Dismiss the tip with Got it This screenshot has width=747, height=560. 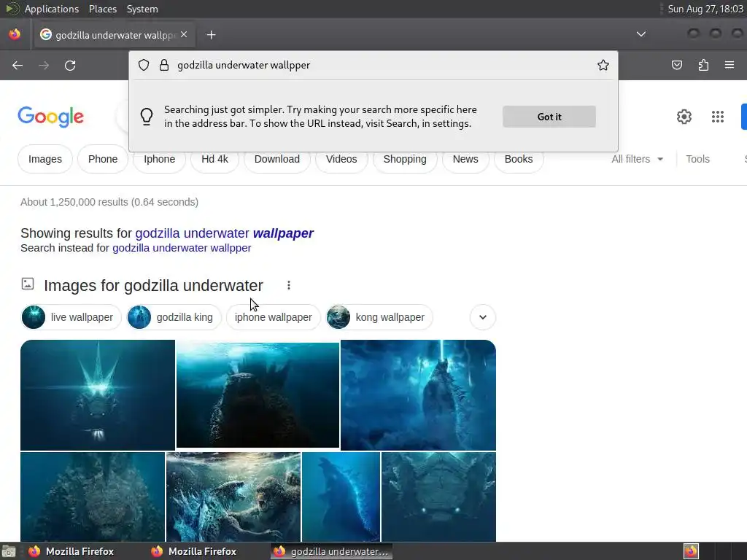point(549,117)
